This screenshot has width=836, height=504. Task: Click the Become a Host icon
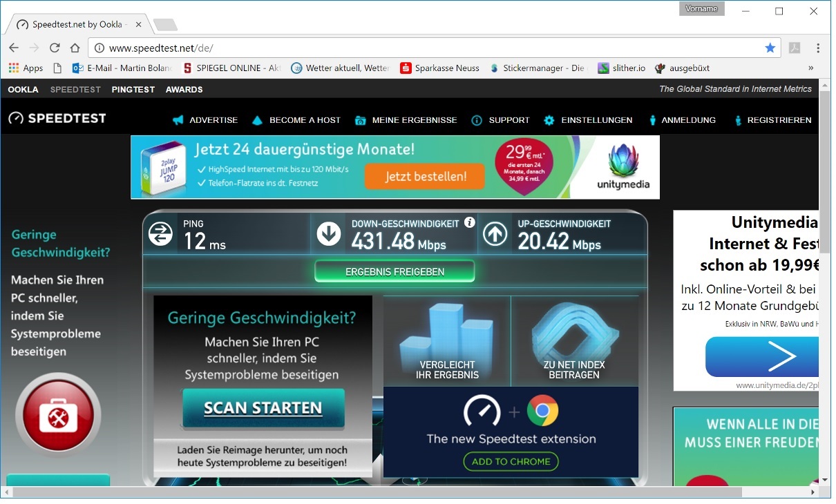coord(258,120)
